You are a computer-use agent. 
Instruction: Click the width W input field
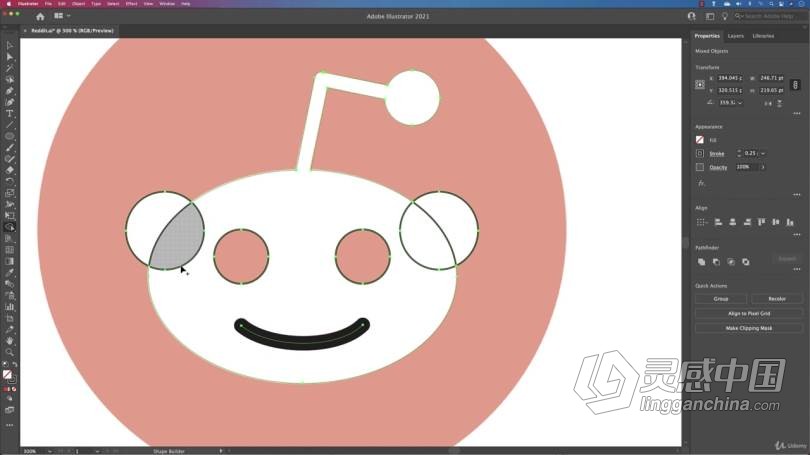772,78
